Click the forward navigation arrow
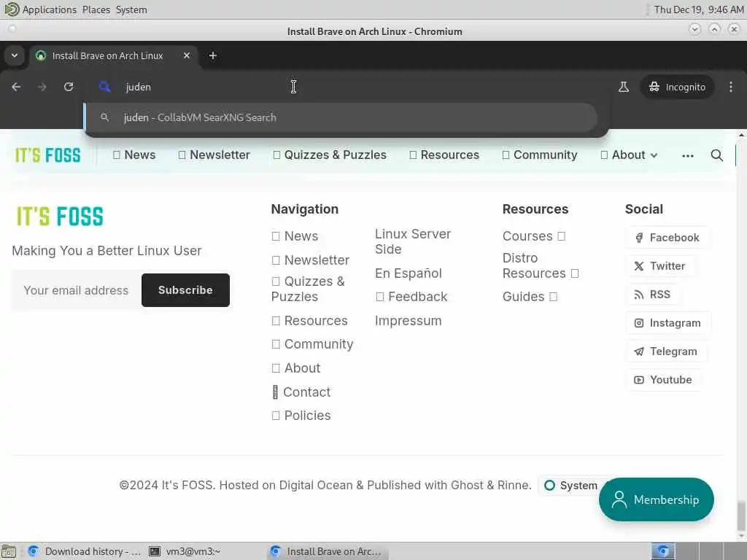Image resolution: width=747 pixels, height=560 pixels. click(x=42, y=87)
